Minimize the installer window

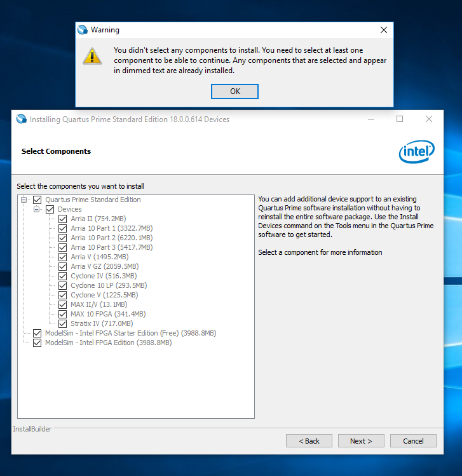tap(371, 119)
